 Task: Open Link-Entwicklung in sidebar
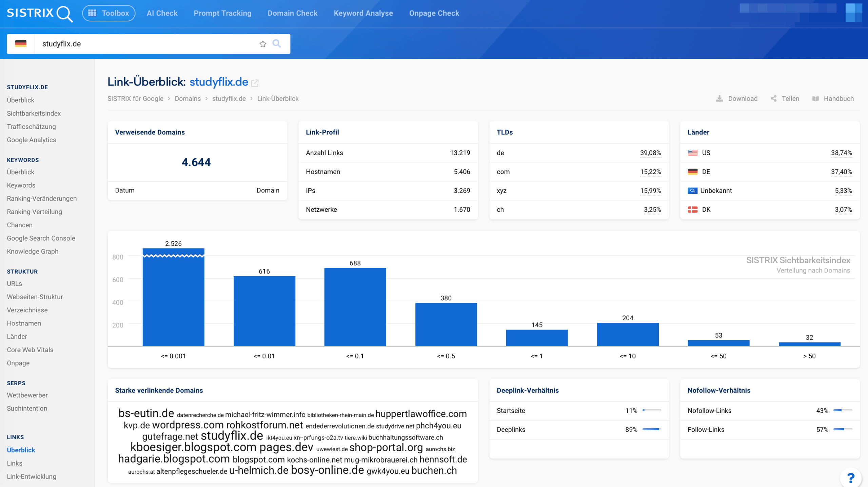point(32,476)
